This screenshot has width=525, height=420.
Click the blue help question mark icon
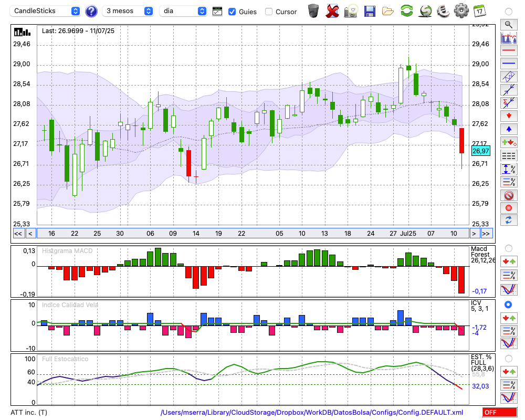pos(91,12)
